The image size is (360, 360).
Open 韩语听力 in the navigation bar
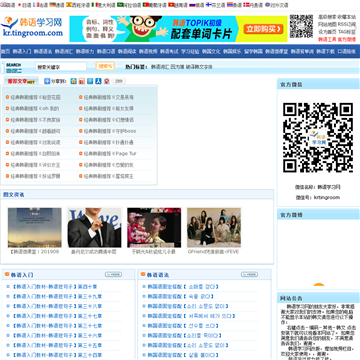click(x=85, y=51)
